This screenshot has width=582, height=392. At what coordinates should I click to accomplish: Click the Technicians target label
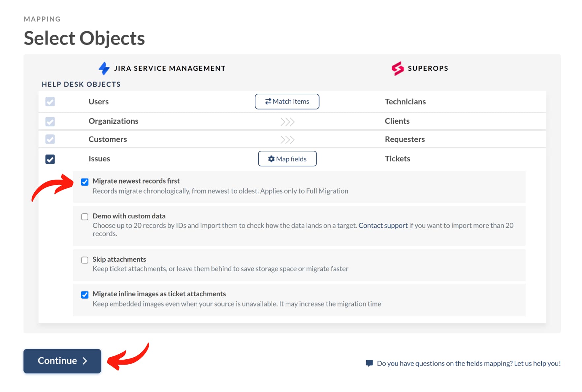405,102
